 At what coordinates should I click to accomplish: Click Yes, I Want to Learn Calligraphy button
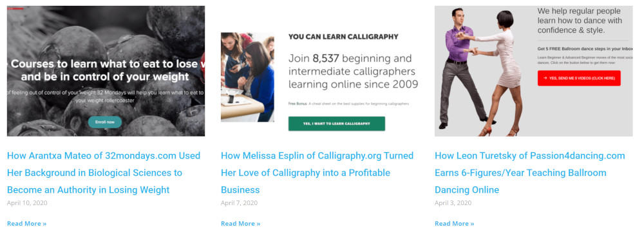coord(337,124)
